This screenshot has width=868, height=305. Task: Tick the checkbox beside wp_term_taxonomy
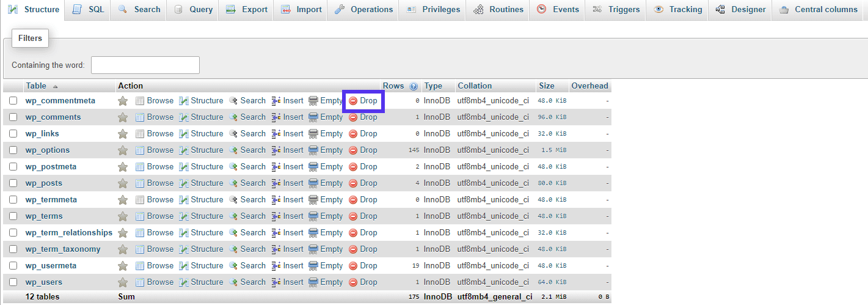point(13,249)
